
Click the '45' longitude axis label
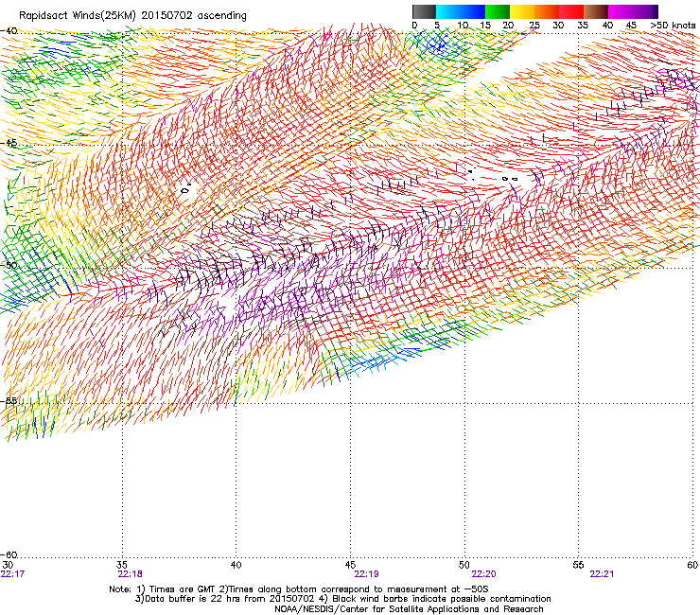[350, 565]
